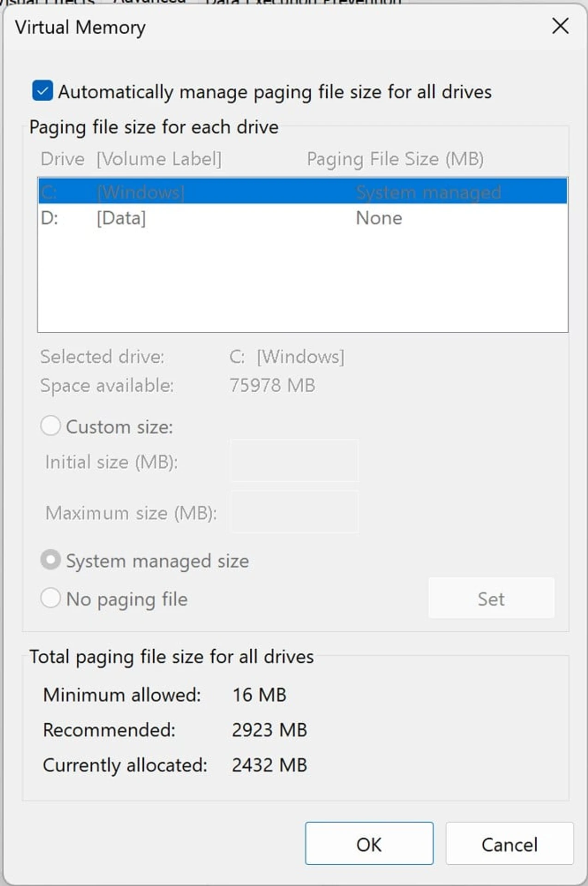This screenshot has height=886, width=588.
Task: Dismiss dialog with Cancel button
Action: click(x=510, y=844)
